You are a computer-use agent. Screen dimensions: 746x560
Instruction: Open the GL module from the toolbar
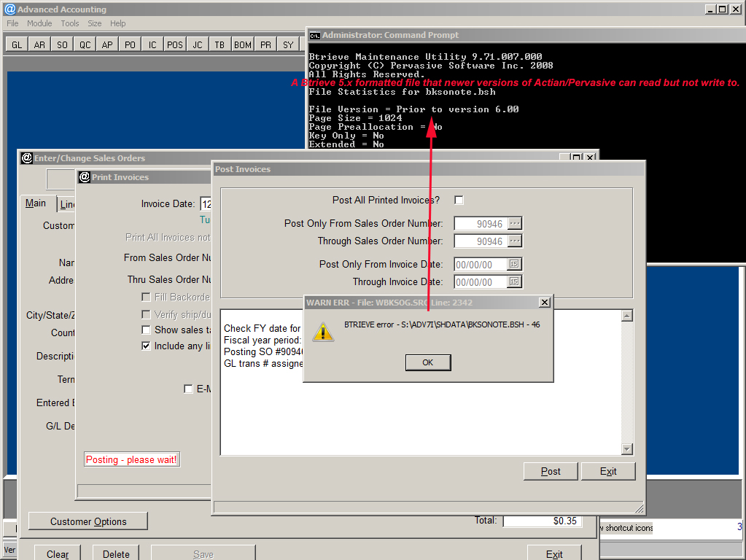pos(15,44)
